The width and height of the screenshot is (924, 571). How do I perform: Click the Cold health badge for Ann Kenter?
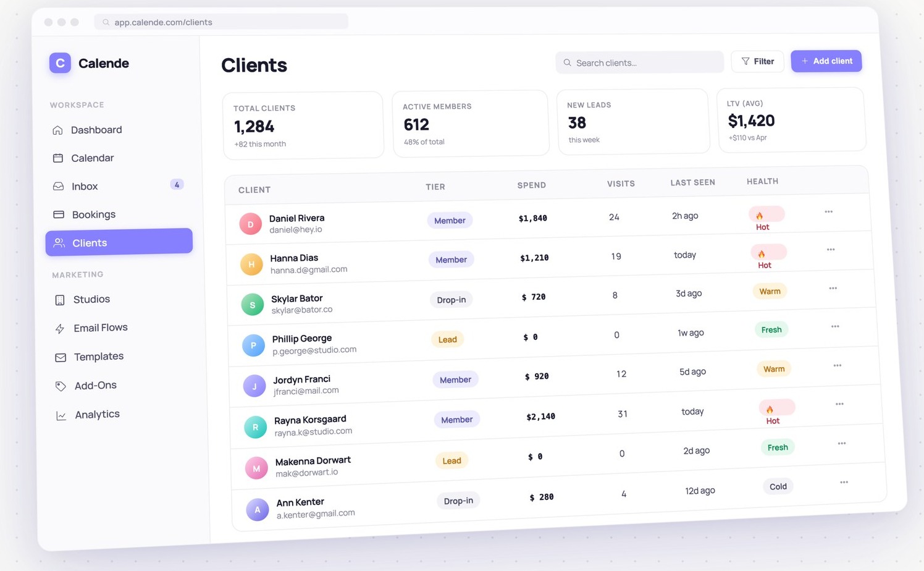point(778,486)
